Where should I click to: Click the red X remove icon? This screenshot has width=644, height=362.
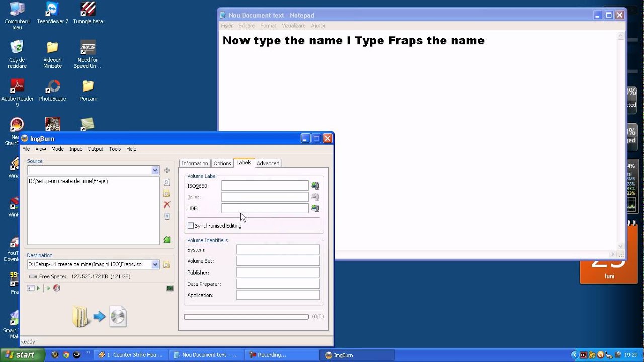[167, 205]
